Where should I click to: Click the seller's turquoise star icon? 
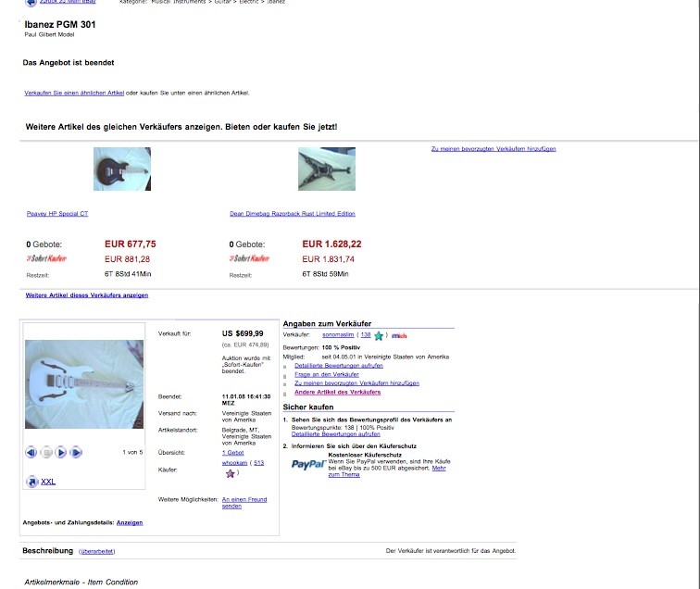tap(379, 336)
